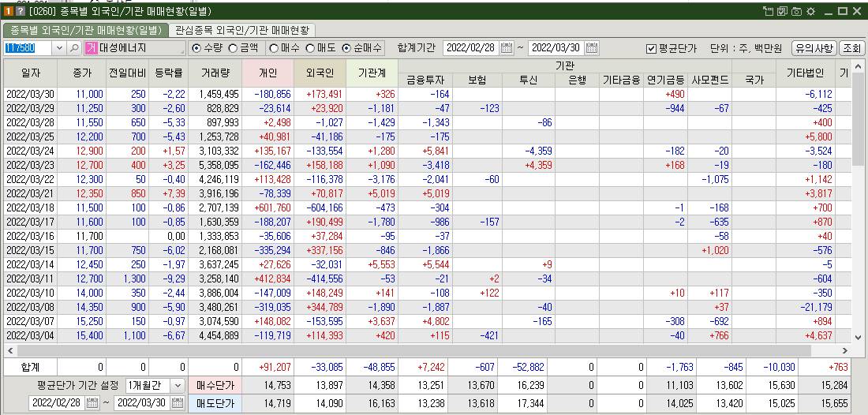Open the start date calendar picker in 합계기간

(x=506, y=48)
